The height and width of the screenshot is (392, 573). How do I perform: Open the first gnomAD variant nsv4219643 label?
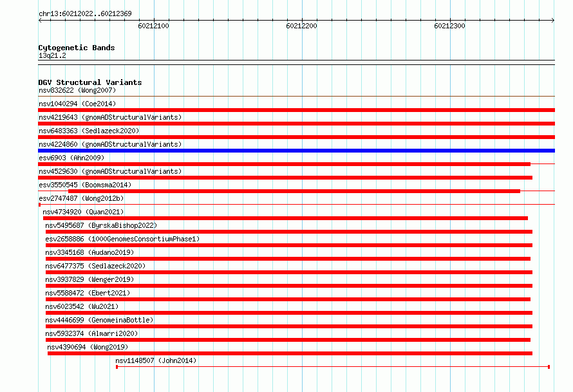click(x=110, y=117)
